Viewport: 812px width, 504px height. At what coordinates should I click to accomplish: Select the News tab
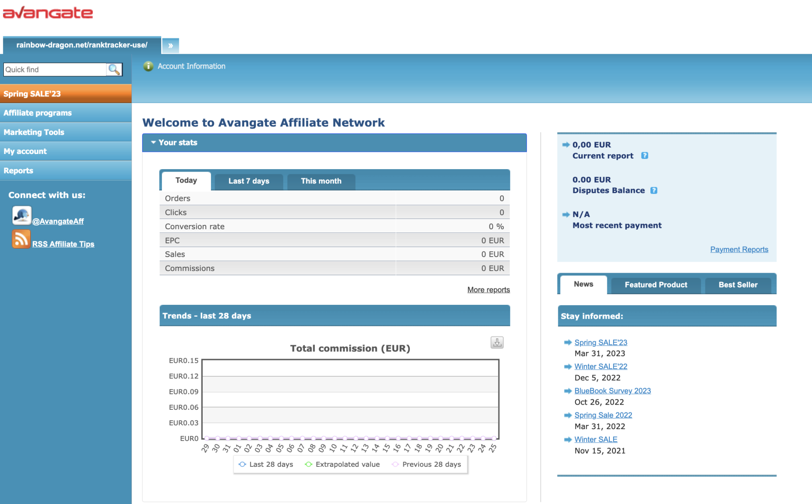[x=584, y=285]
